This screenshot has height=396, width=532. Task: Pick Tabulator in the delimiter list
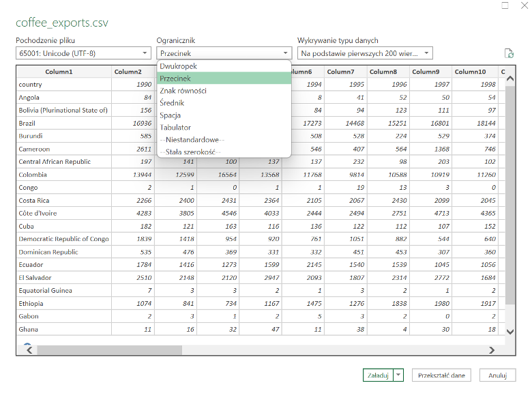(175, 128)
